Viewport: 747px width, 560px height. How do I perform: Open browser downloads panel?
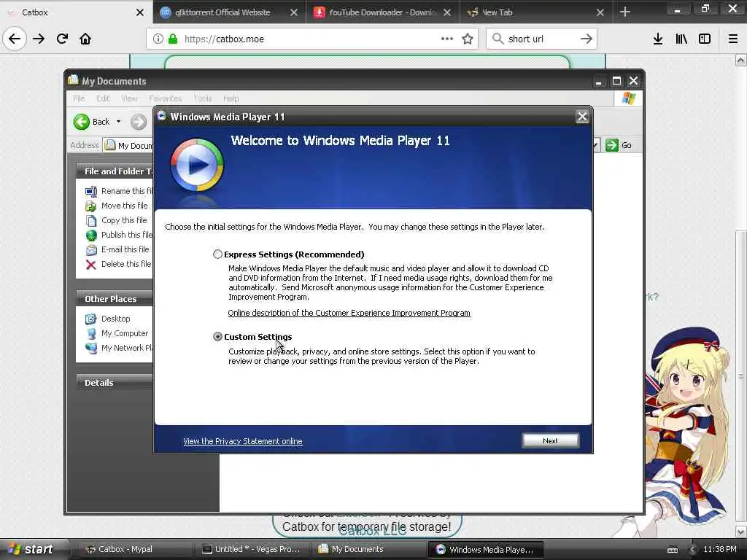pyautogui.click(x=658, y=39)
